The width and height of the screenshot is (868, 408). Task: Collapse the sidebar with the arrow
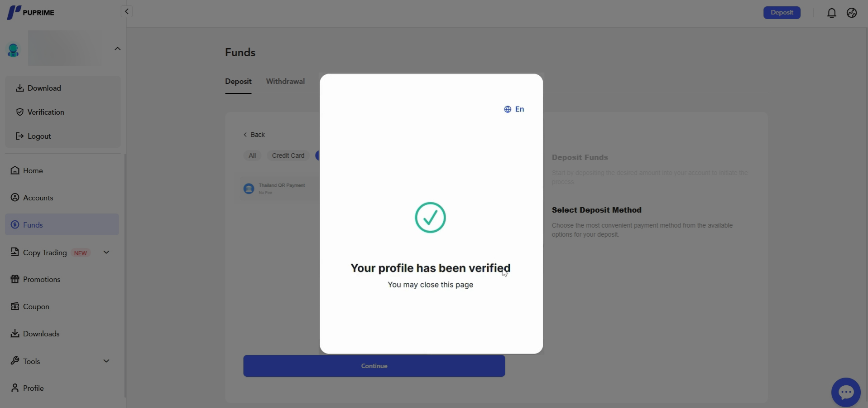coord(127,11)
